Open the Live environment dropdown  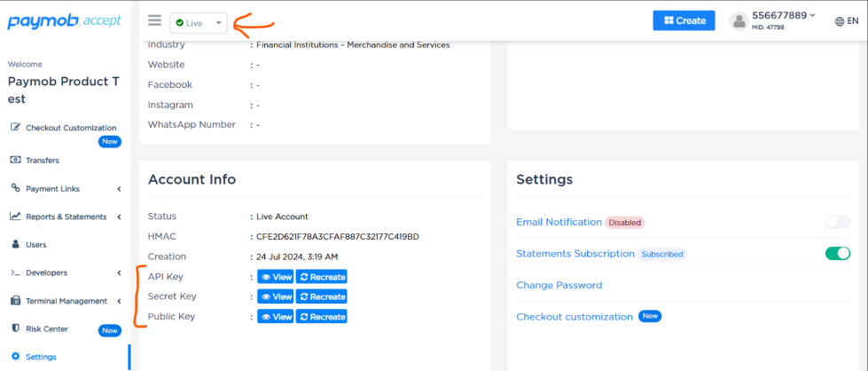[199, 22]
